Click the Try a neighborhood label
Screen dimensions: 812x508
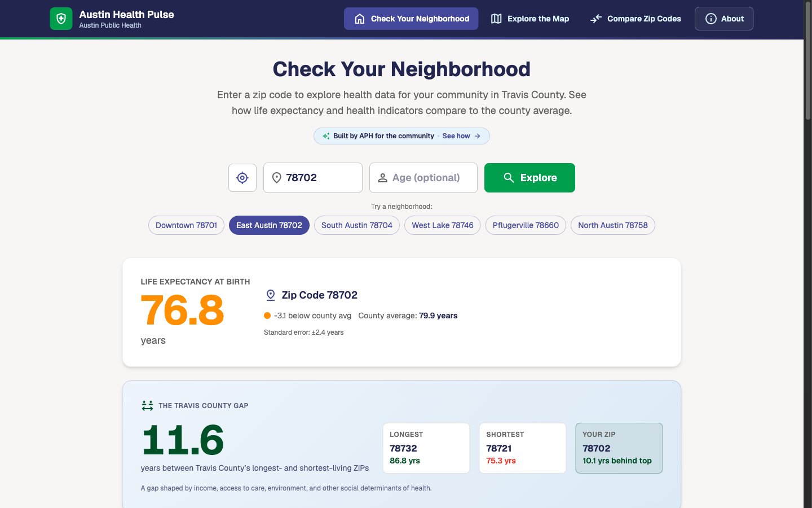(401, 207)
